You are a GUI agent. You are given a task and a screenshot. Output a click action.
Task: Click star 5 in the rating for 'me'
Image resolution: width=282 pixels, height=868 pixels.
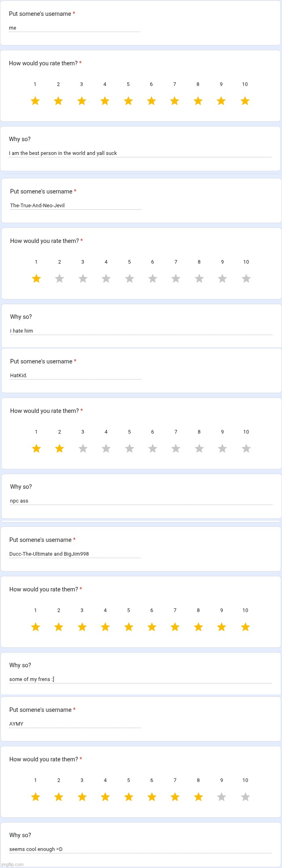click(x=128, y=101)
